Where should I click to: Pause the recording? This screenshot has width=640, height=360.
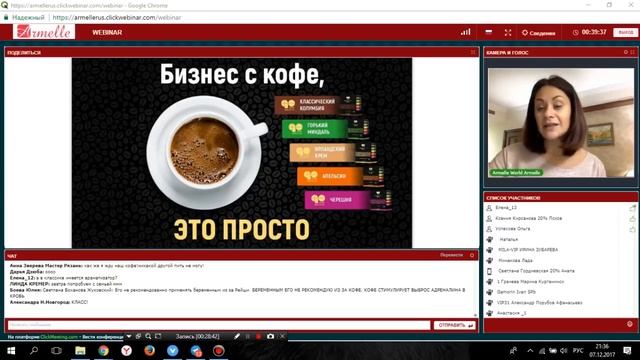tap(247, 336)
